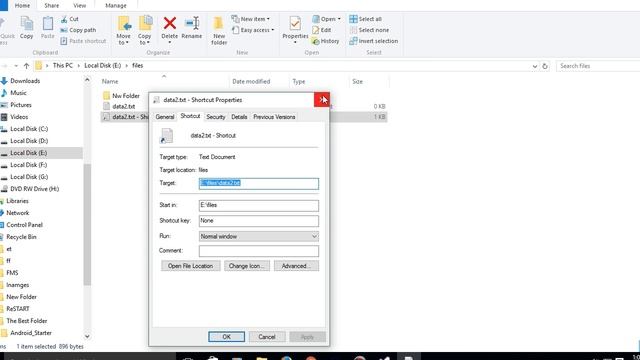Click the Change Icon button
The width and height of the screenshot is (640, 360).
coord(247,266)
